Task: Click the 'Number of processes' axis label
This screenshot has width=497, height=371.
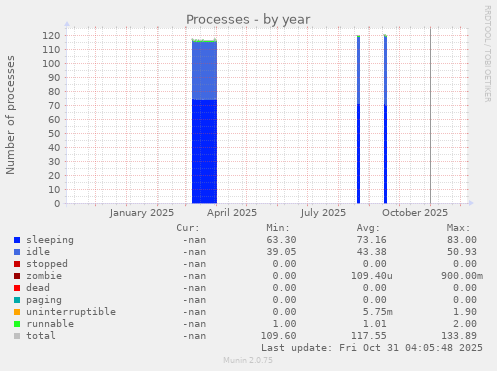Action: [10, 115]
